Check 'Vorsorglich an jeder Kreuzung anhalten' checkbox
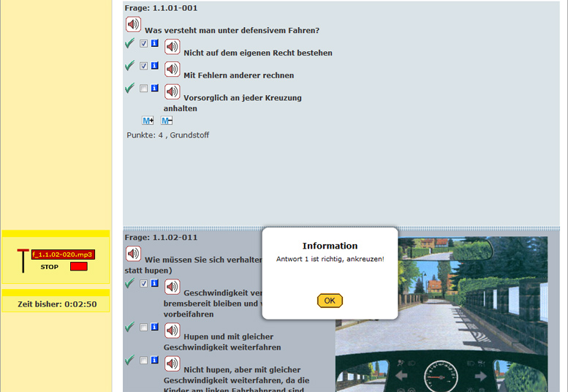 (144, 88)
